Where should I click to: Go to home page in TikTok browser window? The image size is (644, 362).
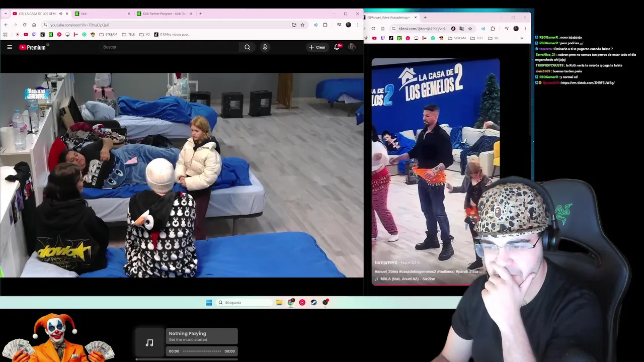click(382, 29)
